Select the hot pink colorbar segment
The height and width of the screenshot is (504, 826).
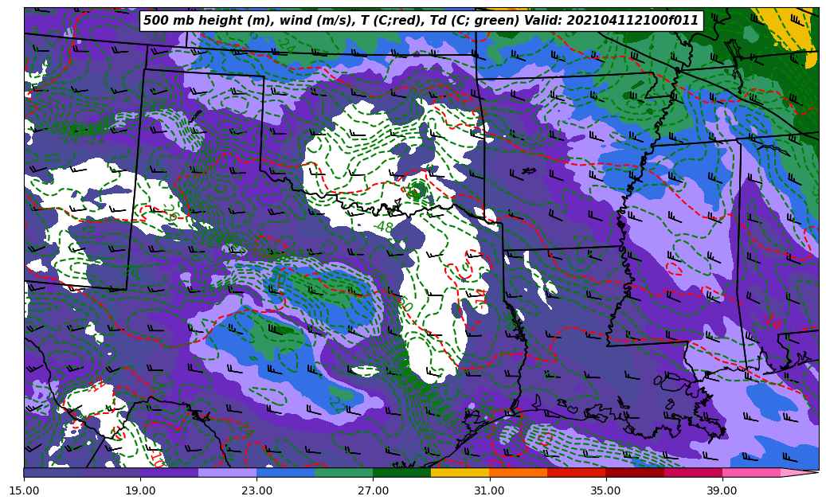click(x=750, y=472)
